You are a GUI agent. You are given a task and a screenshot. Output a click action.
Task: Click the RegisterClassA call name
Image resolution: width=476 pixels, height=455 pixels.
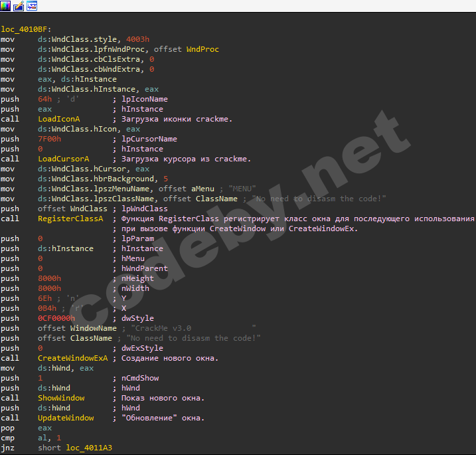coord(70,219)
